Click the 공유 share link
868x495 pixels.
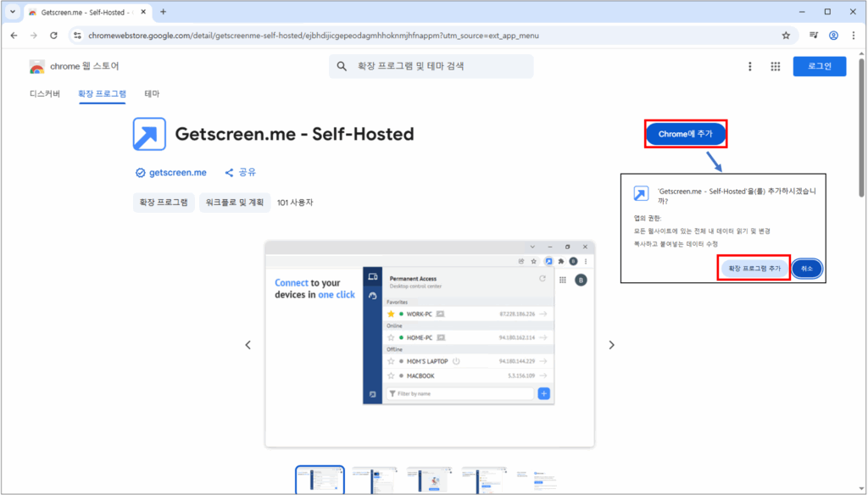240,173
